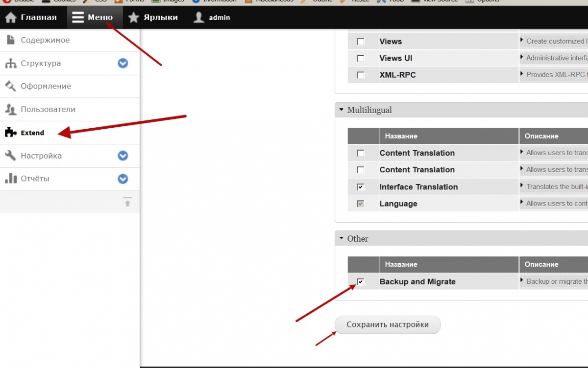Click the star icon next to Ярлыки
Screen dimensions: 588x368
point(133,18)
